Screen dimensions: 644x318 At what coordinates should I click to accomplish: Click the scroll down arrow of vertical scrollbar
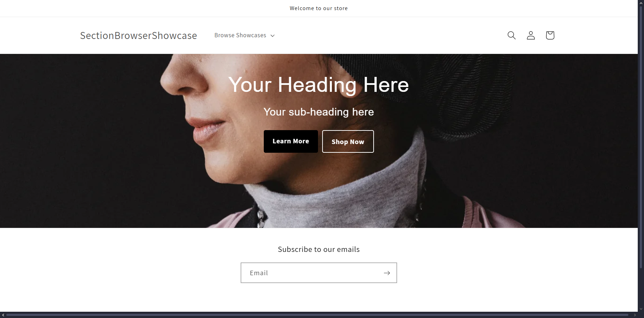tap(641, 309)
